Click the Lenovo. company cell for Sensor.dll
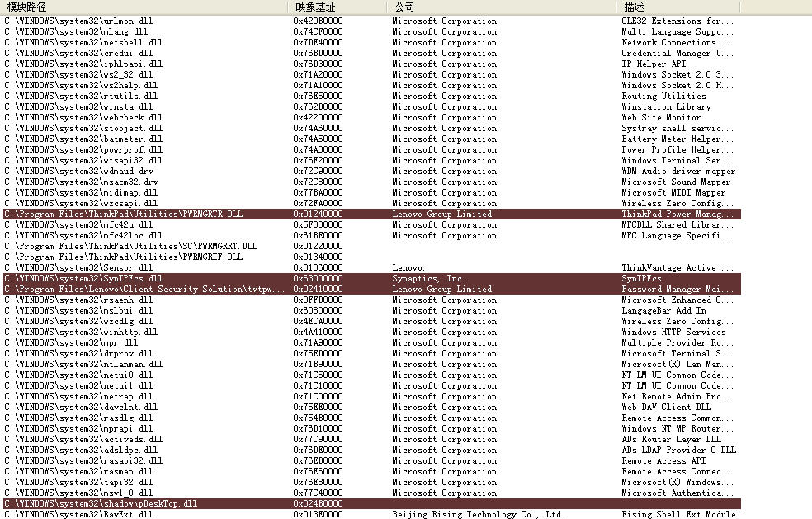The image size is (812, 519). tap(408, 267)
